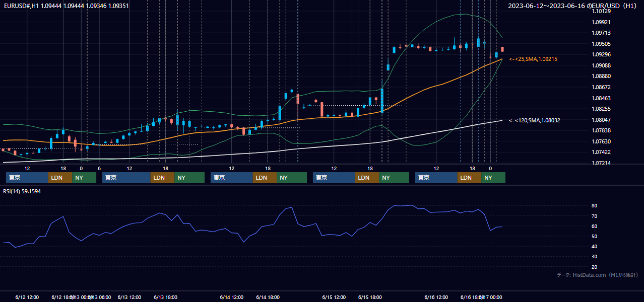
Task: Click the LDN session block for 6/14
Action: (x=265, y=178)
